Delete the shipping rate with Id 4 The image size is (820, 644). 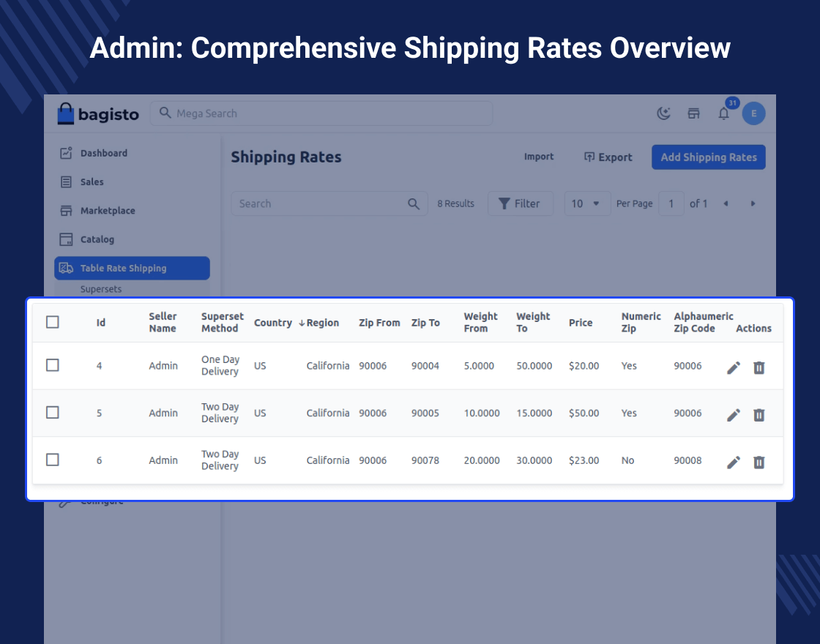tap(759, 367)
